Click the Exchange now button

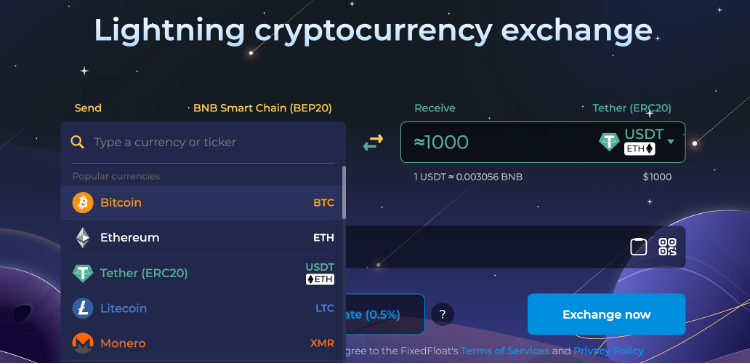(607, 314)
